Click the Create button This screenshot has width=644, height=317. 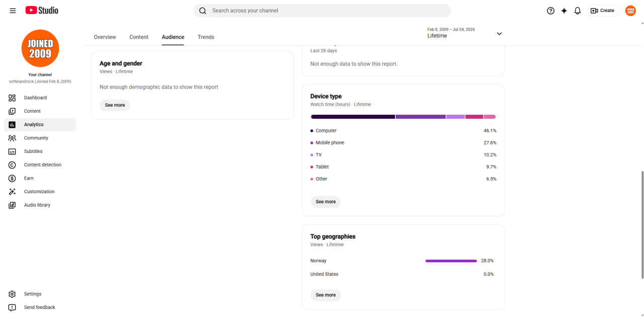[603, 11]
